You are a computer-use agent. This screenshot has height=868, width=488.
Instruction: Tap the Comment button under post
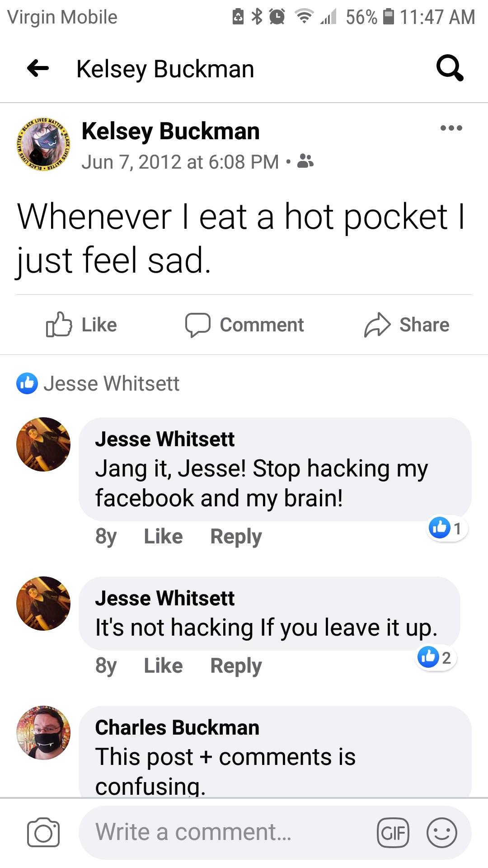click(x=244, y=325)
